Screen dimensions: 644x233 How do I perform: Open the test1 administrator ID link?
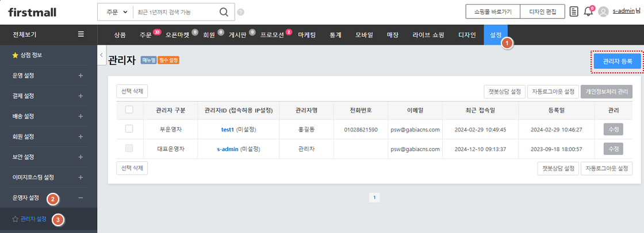point(228,129)
